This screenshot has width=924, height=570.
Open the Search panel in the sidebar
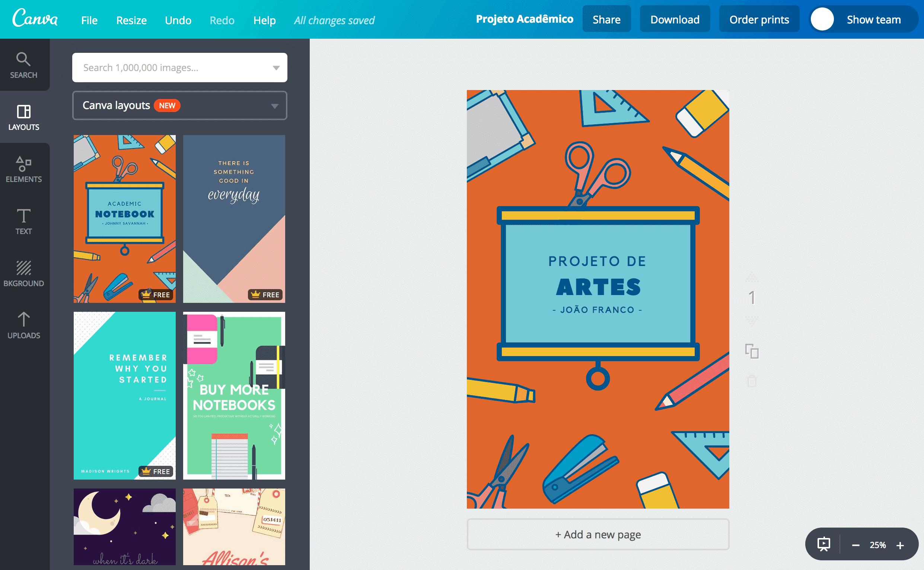point(24,65)
